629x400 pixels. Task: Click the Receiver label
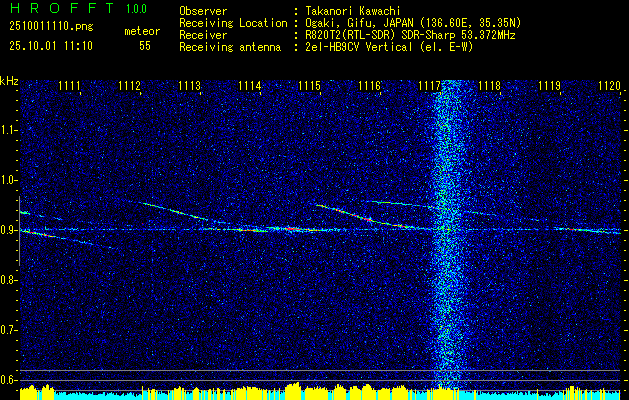[x=203, y=35]
